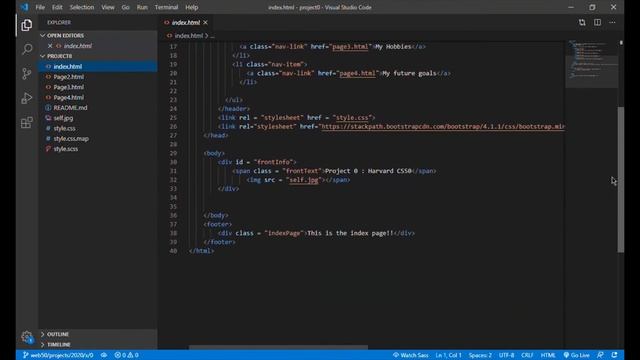The width and height of the screenshot is (640, 360).
Task: Open the Help menu
Action: click(x=191, y=7)
